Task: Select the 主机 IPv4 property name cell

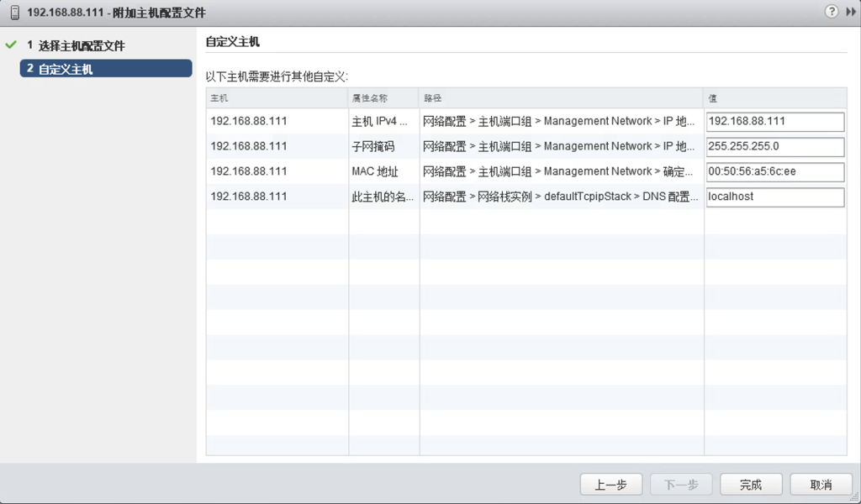Action: tap(383, 121)
